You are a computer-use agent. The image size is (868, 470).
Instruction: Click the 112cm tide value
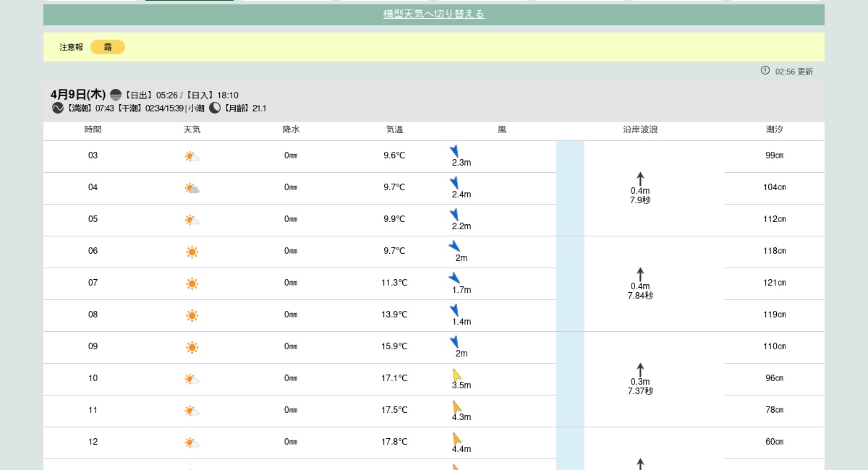(x=775, y=219)
